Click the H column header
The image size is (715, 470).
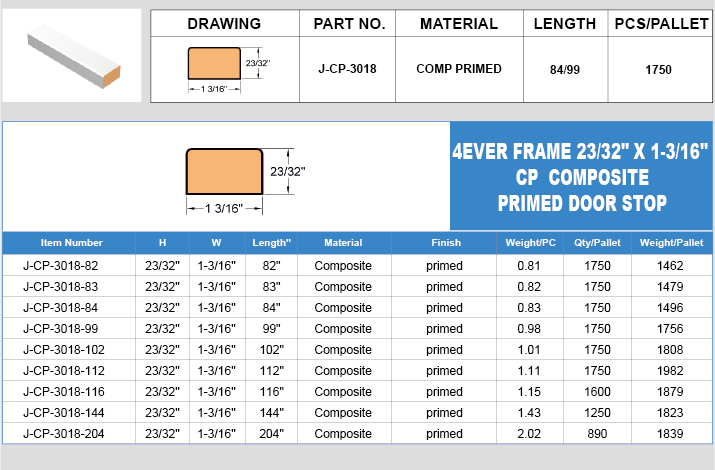pos(162,243)
